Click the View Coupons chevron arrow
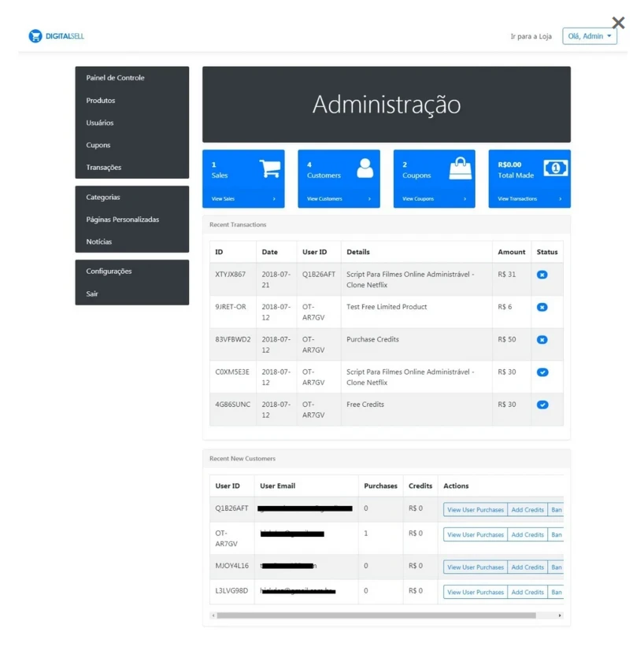 coord(465,199)
